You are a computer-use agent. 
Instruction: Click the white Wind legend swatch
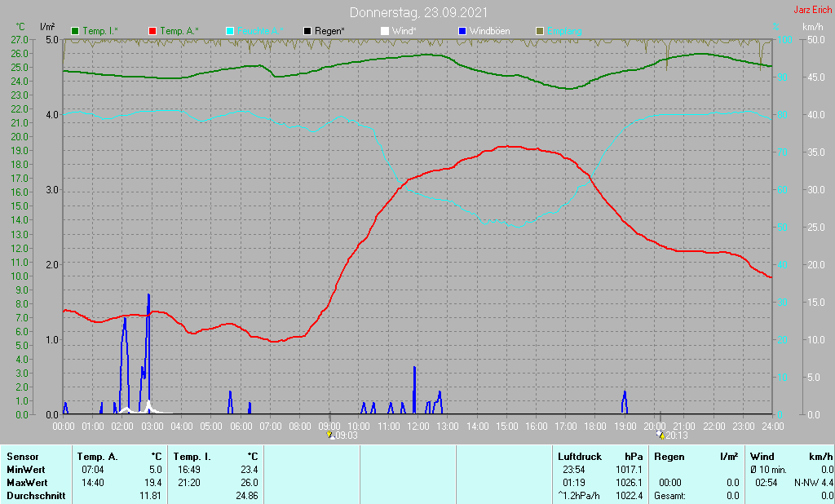[x=385, y=32]
